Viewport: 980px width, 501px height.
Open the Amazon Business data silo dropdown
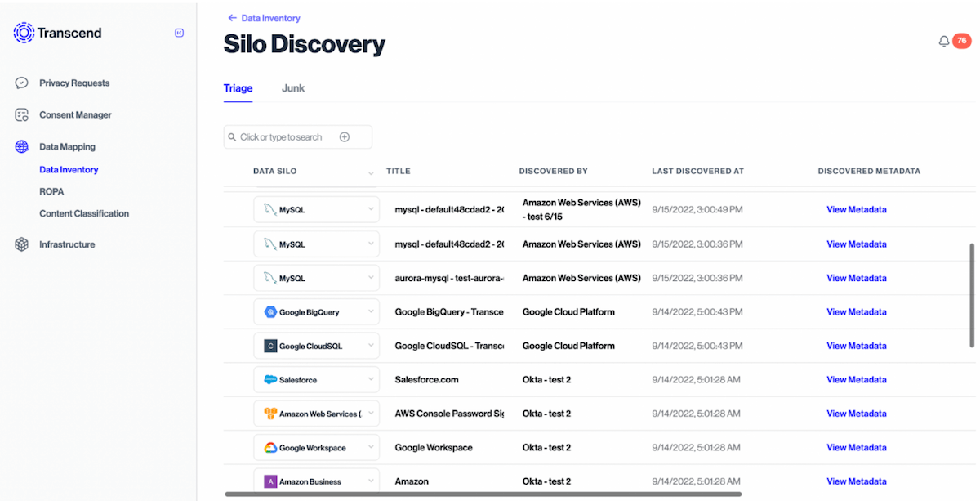[x=317, y=481]
